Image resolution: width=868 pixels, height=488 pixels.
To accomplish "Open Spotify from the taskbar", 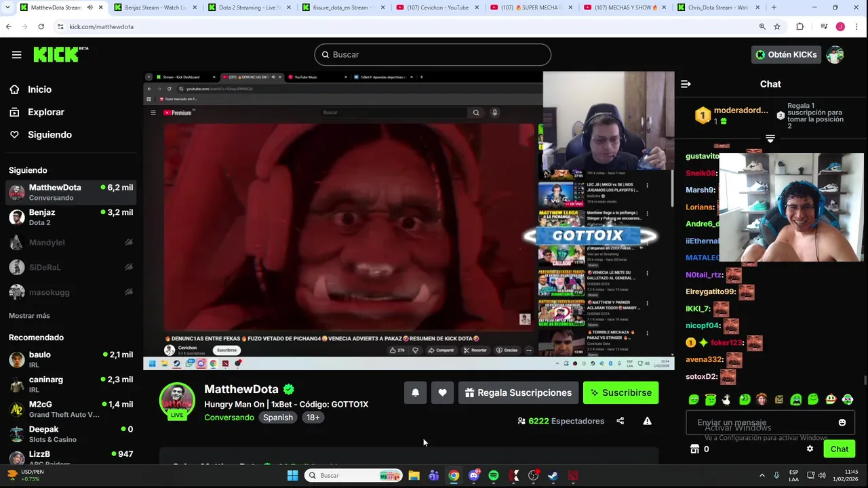I will (494, 475).
